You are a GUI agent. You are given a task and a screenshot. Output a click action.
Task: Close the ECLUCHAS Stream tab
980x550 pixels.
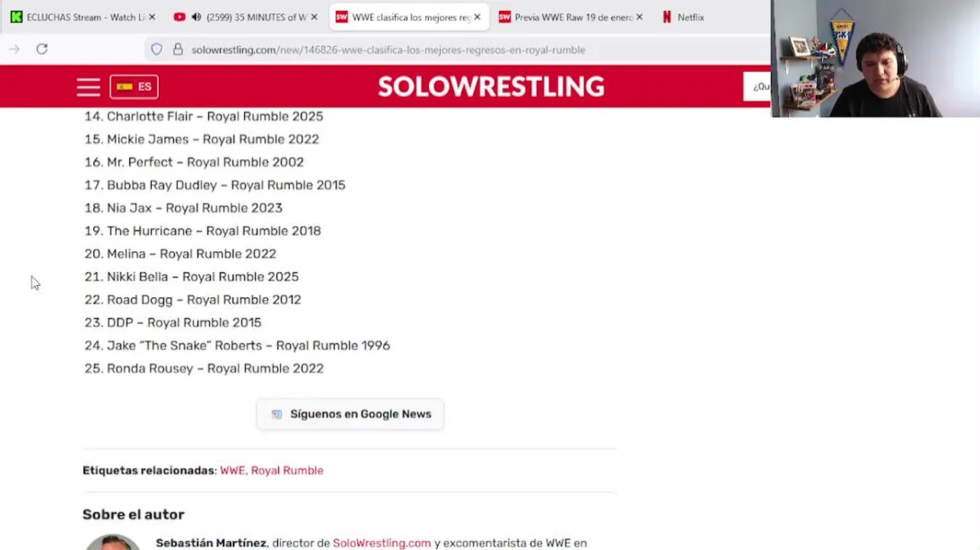pos(152,17)
